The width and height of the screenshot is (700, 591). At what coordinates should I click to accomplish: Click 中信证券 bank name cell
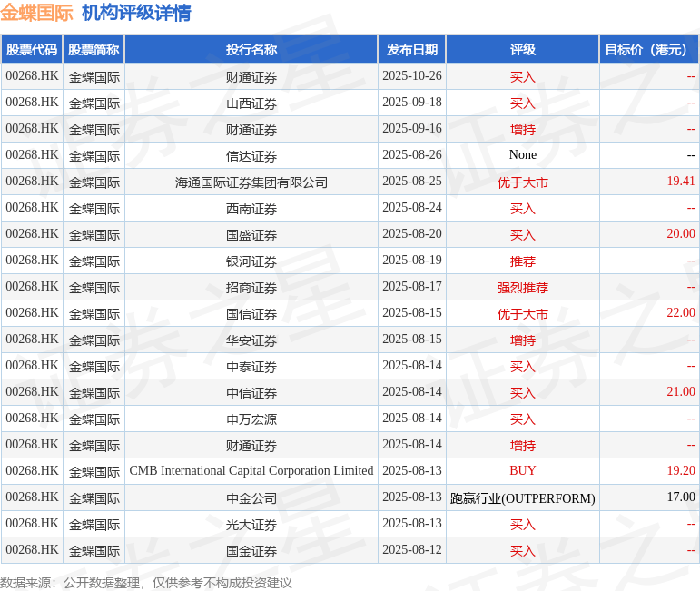coord(251,393)
